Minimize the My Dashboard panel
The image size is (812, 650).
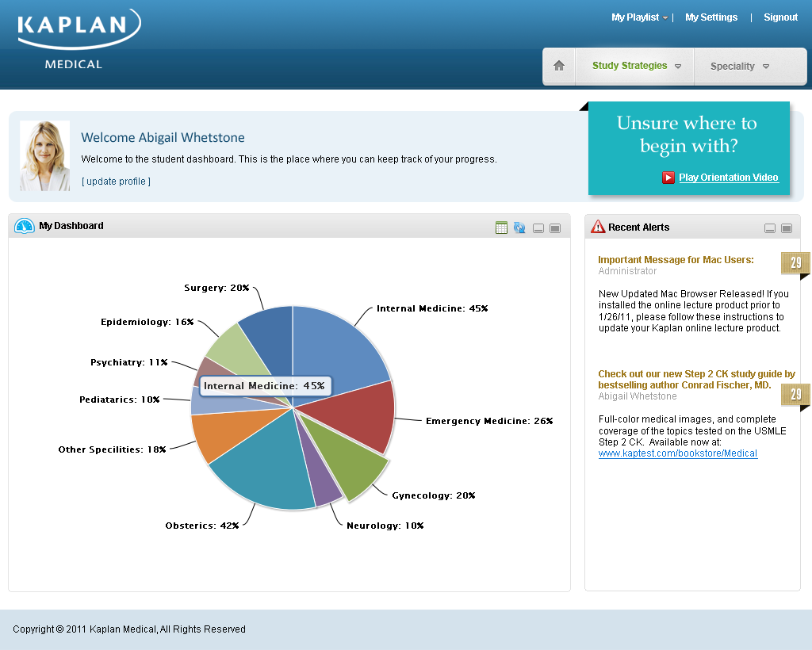tap(538, 228)
